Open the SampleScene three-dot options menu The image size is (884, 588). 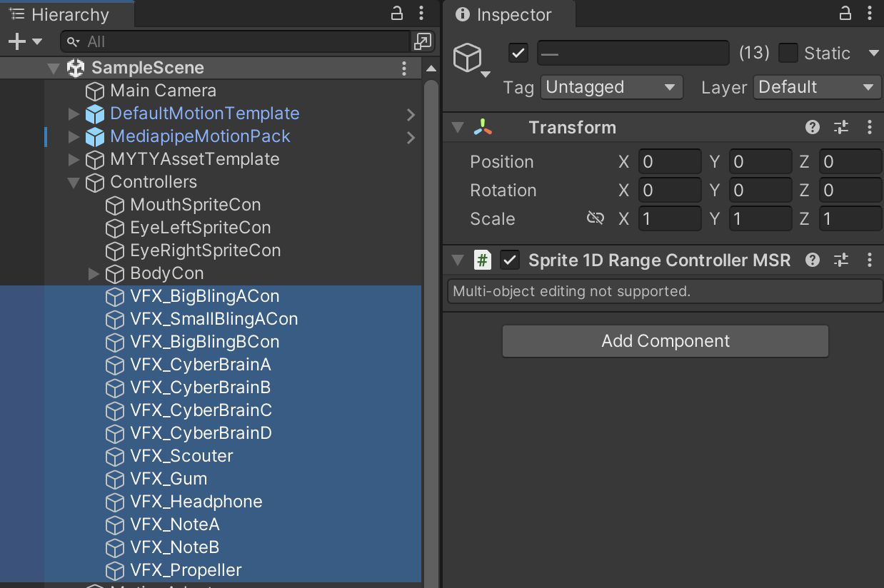pos(404,69)
